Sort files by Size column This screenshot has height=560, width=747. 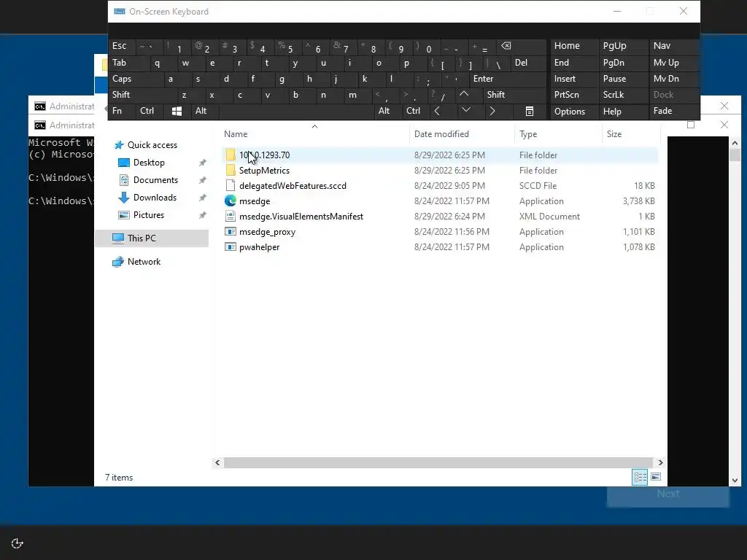(614, 134)
